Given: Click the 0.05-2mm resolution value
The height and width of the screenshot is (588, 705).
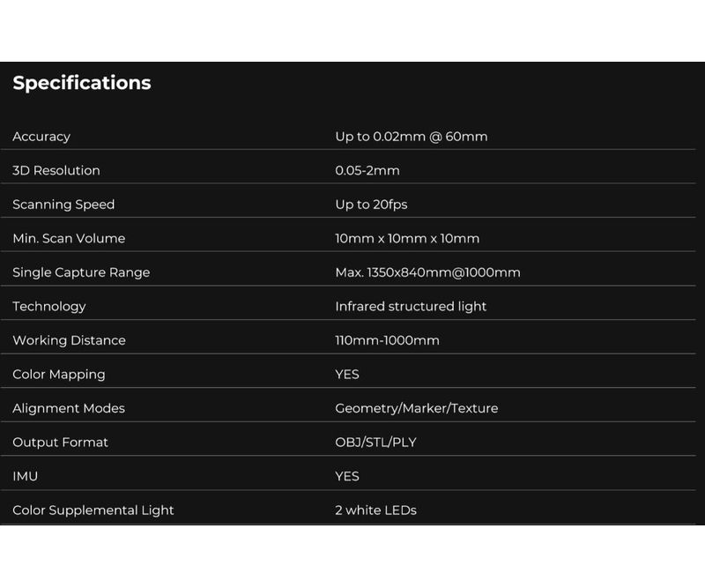Looking at the screenshot, I should pyautogui.click(x=367, y=170).
